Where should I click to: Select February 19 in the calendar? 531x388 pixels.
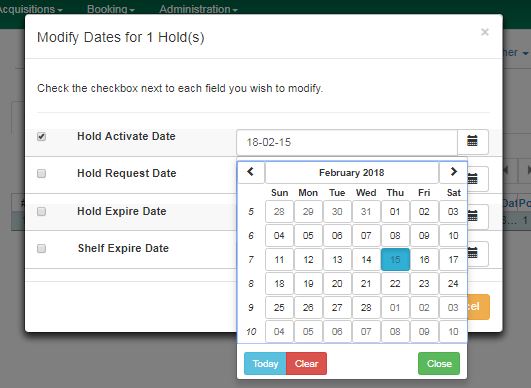click(x=308, y=283)
